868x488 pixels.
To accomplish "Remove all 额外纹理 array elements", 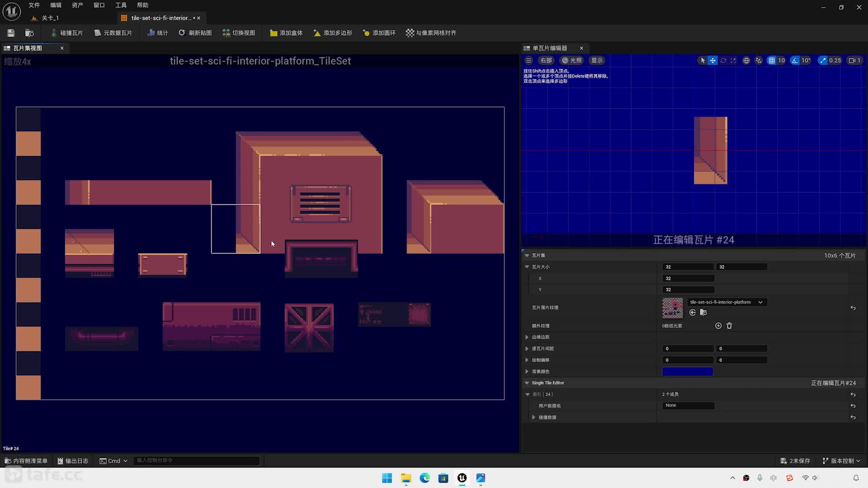I will [x=729, y=326].
